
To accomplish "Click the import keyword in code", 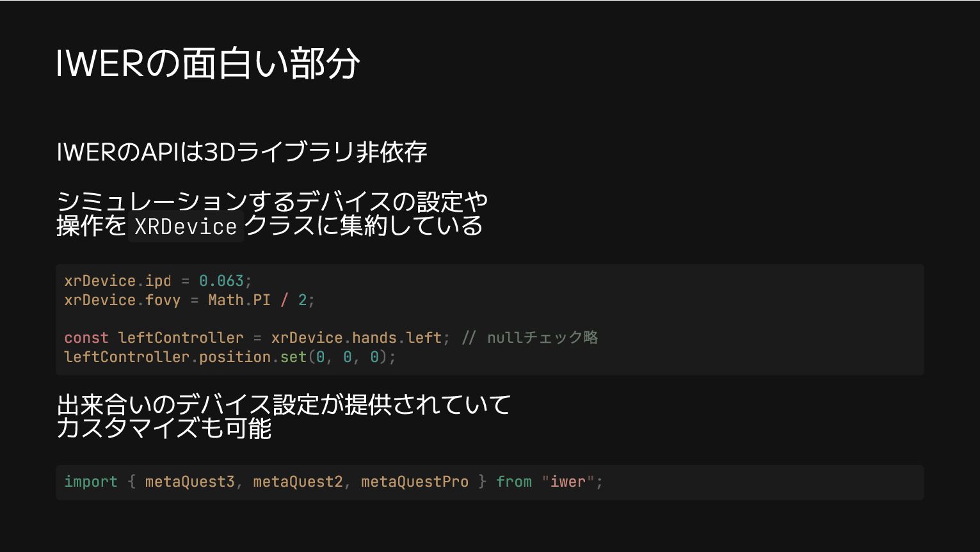I will coord(91,482).
